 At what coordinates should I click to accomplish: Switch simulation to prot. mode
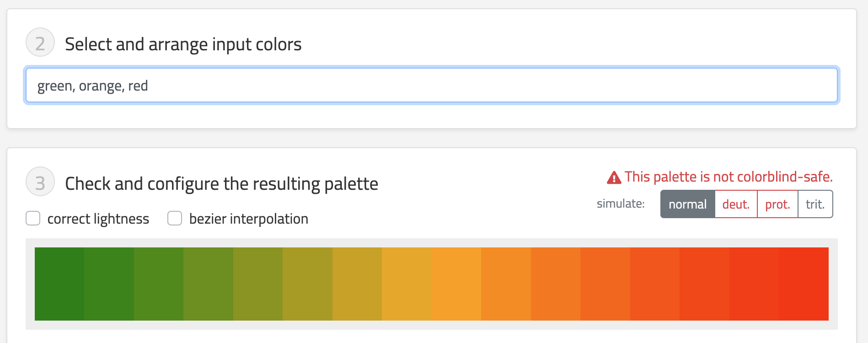tap(777, 204)
